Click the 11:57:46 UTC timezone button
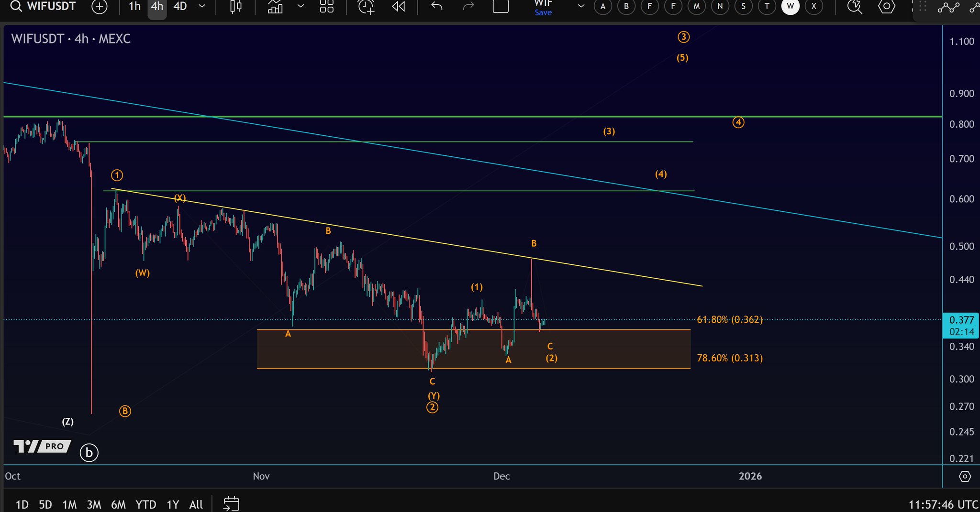The image size is (980, 512). pyautogui.click(x=943, y=504)
